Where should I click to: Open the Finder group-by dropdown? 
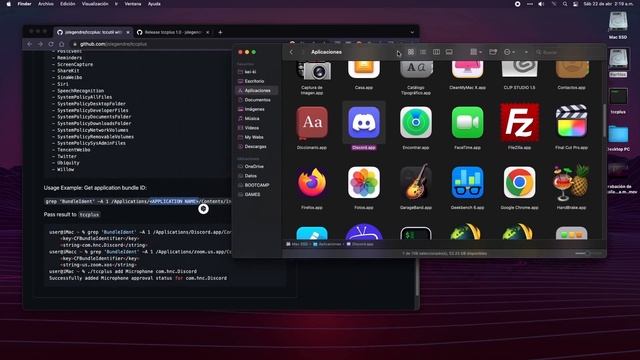coord(476,52)
